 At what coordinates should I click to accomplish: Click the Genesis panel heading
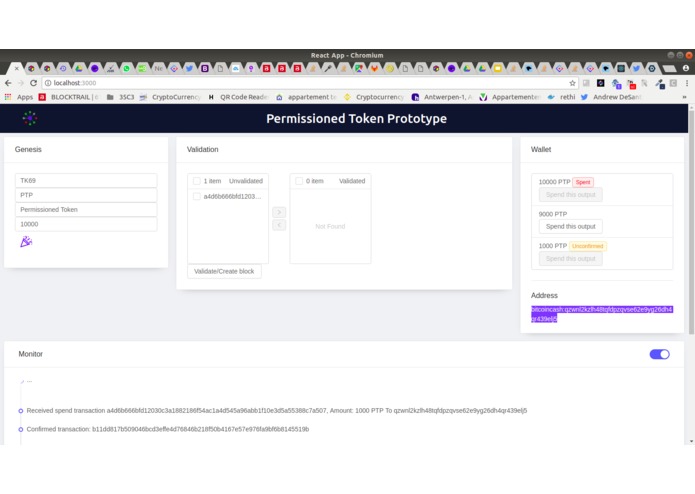[x=28, y=149]
